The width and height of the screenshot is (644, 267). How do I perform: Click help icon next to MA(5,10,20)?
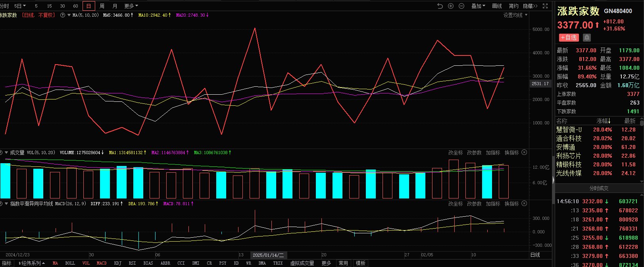[x=63, y=15]
